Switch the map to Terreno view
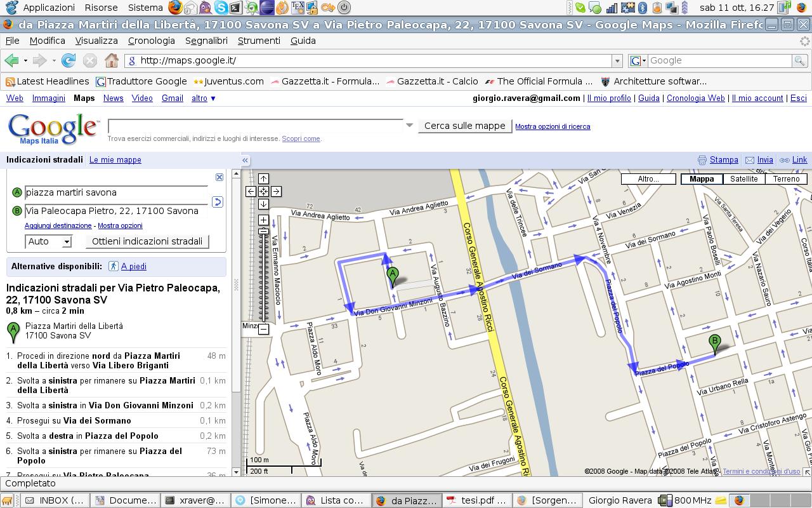Viewport: 812px width, 508px height. point(786,179)
